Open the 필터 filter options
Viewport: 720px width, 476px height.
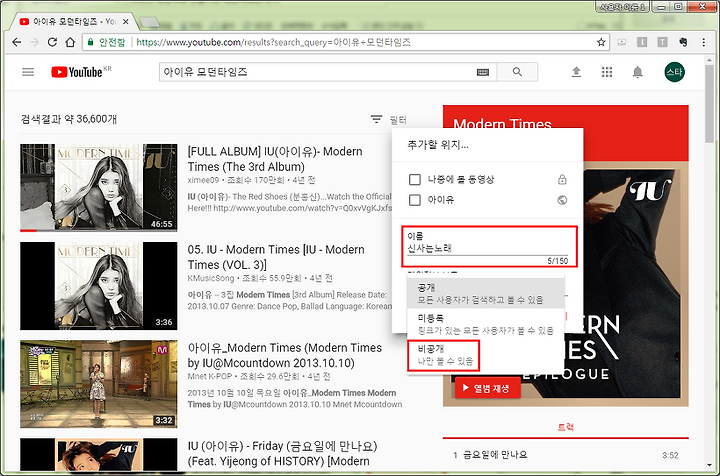click(x=388, y=120)
